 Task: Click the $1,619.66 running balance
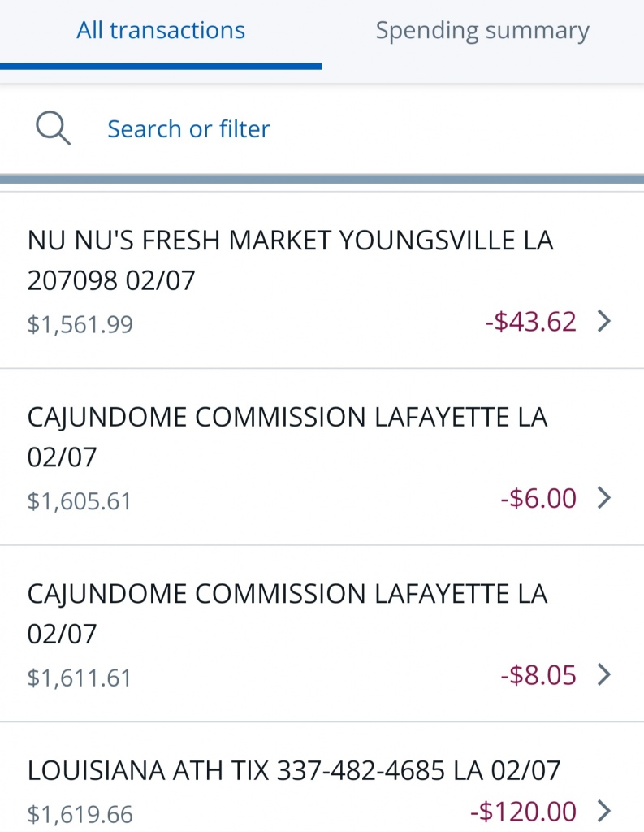80,813
